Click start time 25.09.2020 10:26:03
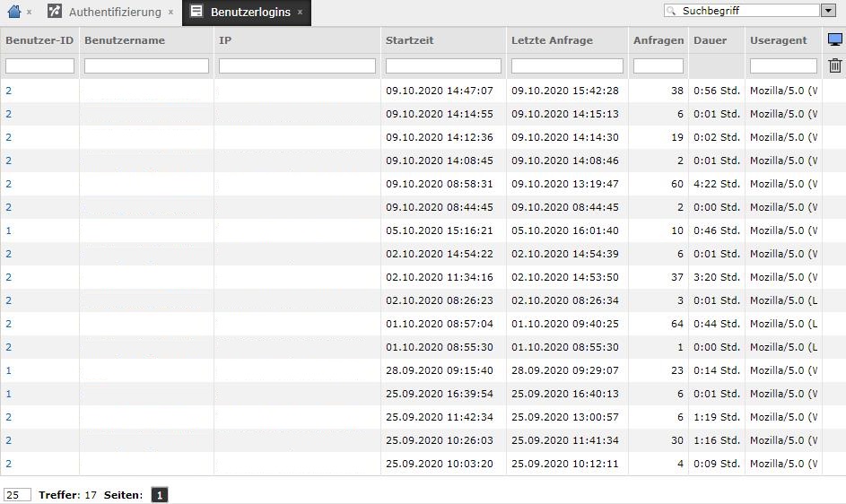 click(440, 440)
